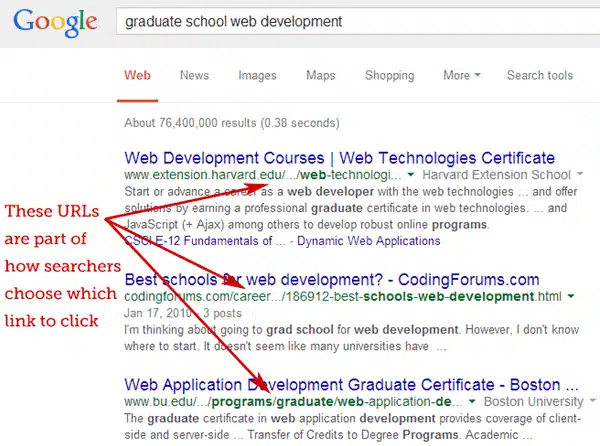
Task: Expand the arrow beside the Harvard extension URL
Action: tap(411, 176)
